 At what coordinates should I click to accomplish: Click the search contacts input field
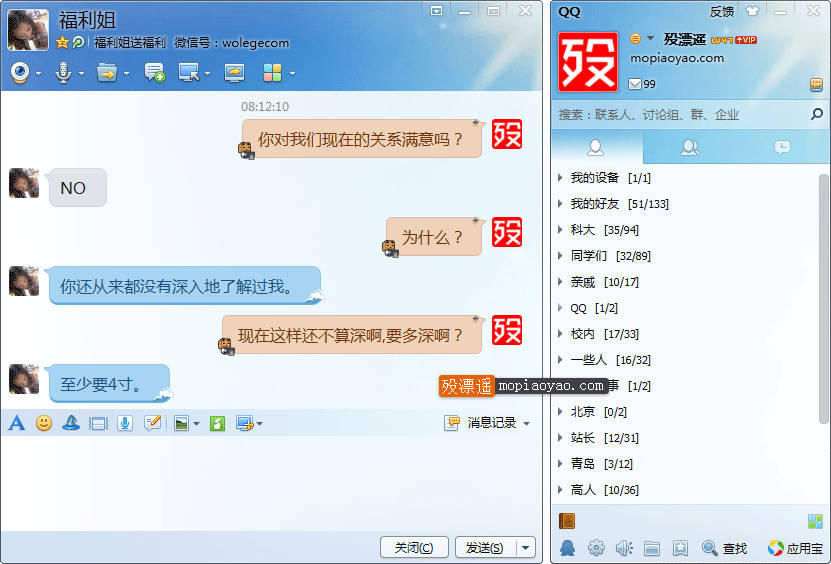tap(681, 114)
